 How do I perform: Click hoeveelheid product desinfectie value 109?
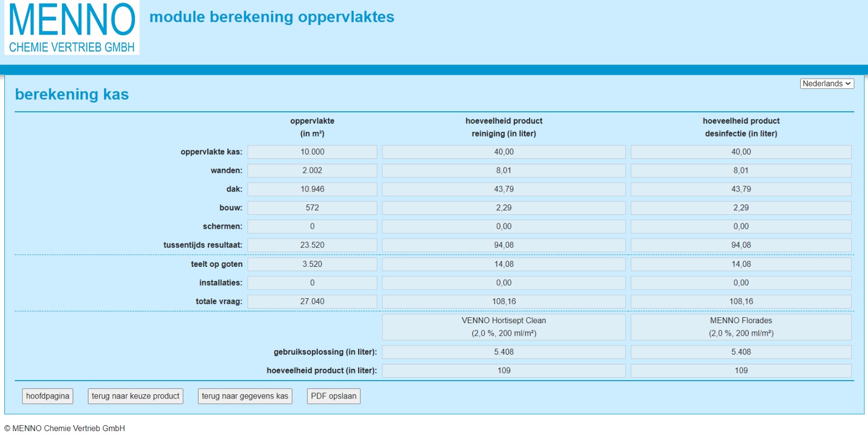741,371
